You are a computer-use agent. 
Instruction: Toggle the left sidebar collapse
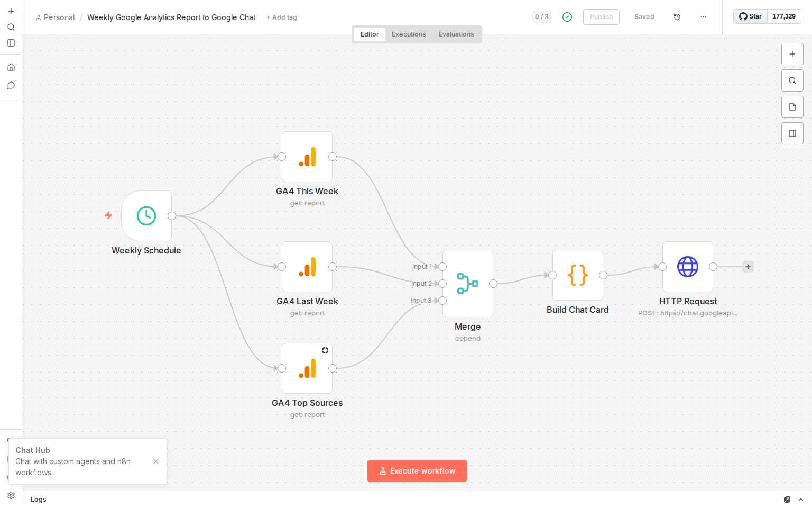tap(11, 43)
